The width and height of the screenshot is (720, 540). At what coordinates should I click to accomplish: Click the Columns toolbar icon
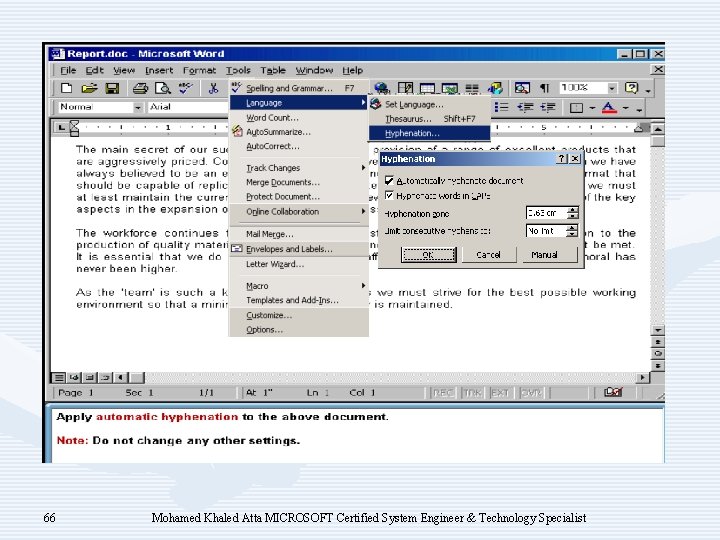472,88
